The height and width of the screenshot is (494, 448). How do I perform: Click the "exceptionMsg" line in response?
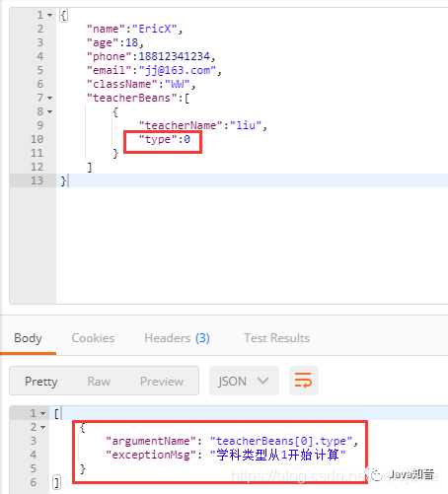pos(226,455)
